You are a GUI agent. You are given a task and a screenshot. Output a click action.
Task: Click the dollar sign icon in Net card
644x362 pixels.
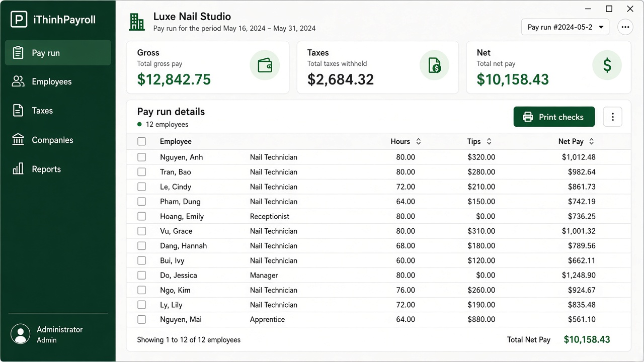[x=607, y=65]
